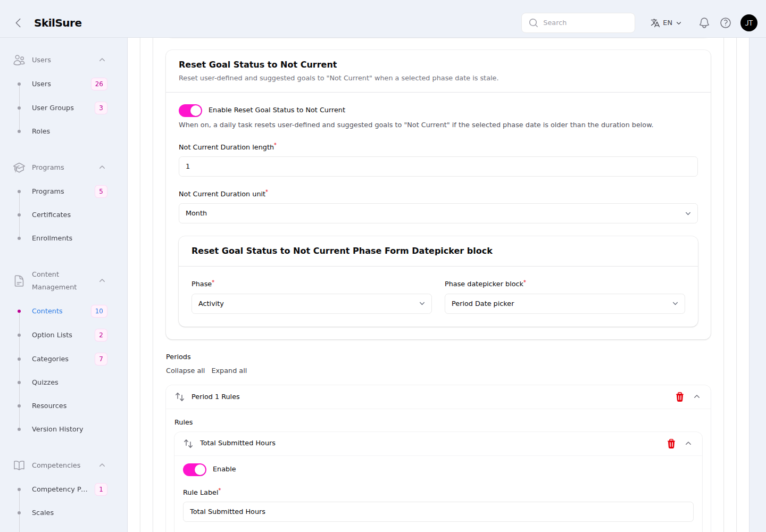Click the Periods label
The height and width of the screenshot is (532, 766).
coord(178,357)
